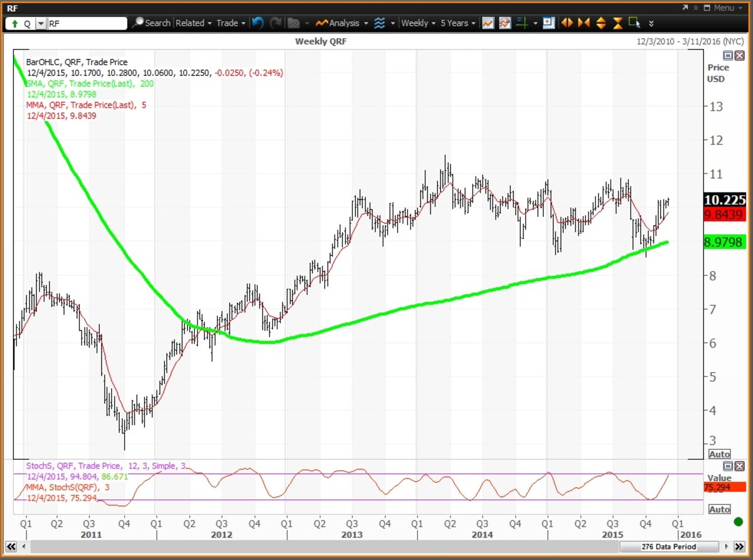Expand the Analysis dropdown
Image resolution: width=753 pixels, height=560 pixels.
coord(342,23)
